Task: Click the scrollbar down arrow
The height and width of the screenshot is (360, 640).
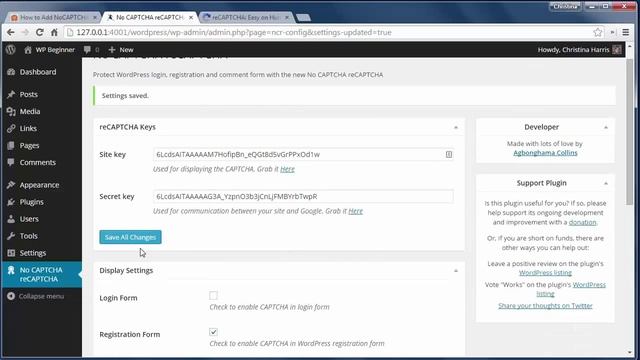Action: pos(629,352)
